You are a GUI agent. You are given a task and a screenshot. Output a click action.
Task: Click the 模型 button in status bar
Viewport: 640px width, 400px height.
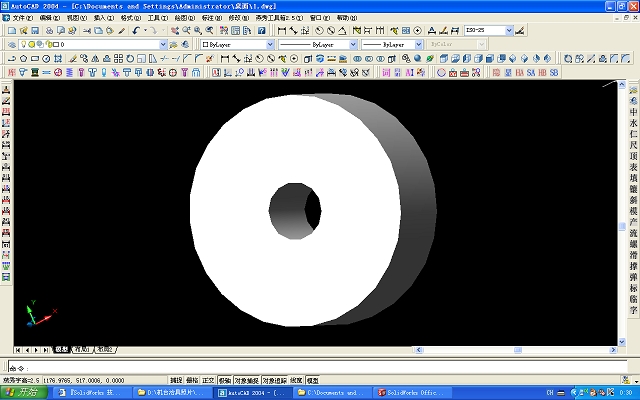pyautogui.click(x=312, y=380)
